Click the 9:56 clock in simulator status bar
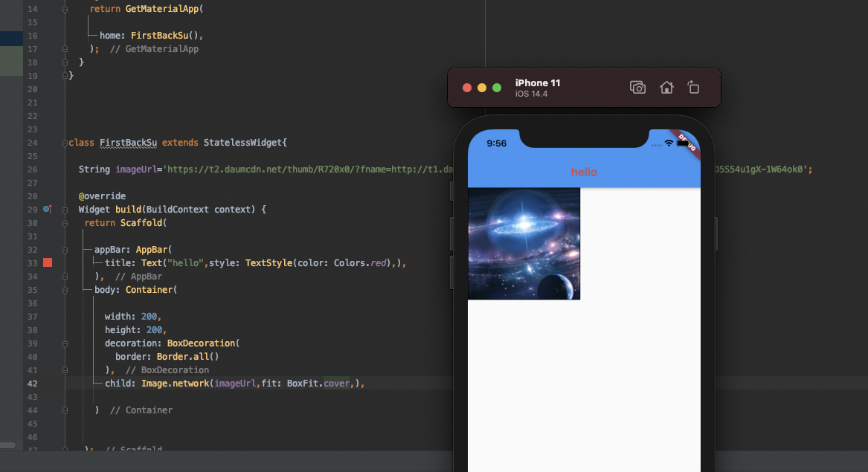 497,143
